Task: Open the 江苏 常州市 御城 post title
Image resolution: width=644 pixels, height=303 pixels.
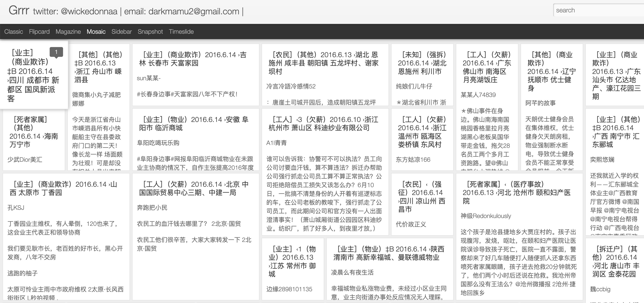Action: pyautogui.click(x=292, y=261)
